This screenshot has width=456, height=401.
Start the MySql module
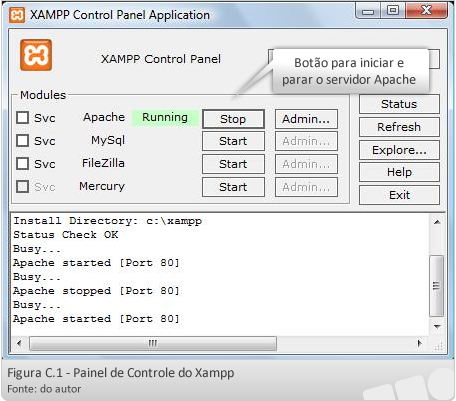[x=233, y=141]
